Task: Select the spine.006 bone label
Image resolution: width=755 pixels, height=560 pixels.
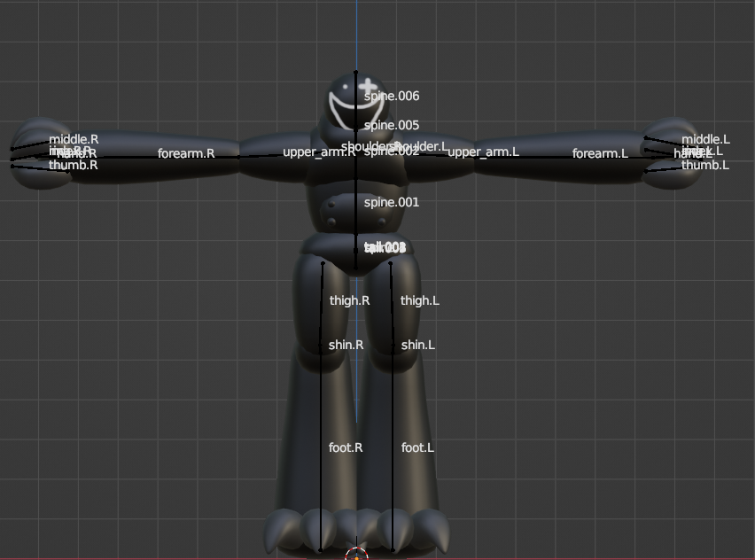Action: click(392, 97)
